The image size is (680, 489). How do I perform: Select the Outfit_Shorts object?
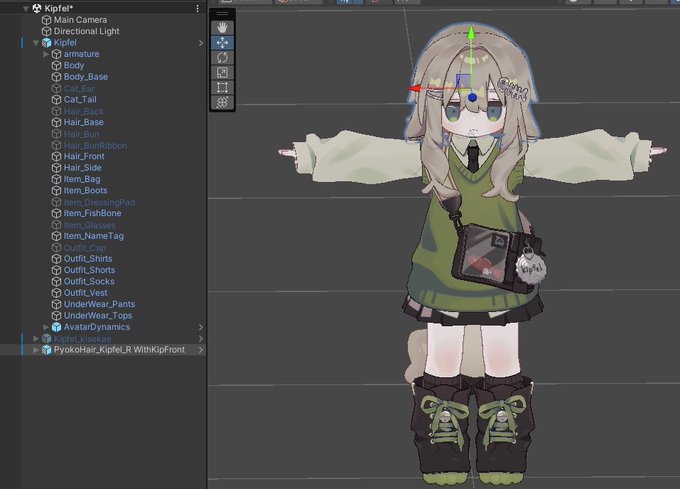[89, 270]
